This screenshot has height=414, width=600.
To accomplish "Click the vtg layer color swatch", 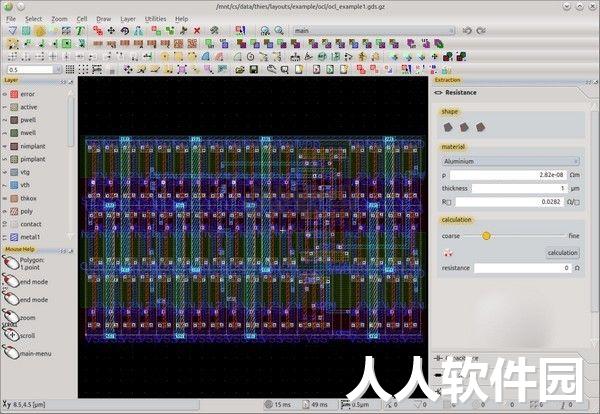I will tap(14, 172).
